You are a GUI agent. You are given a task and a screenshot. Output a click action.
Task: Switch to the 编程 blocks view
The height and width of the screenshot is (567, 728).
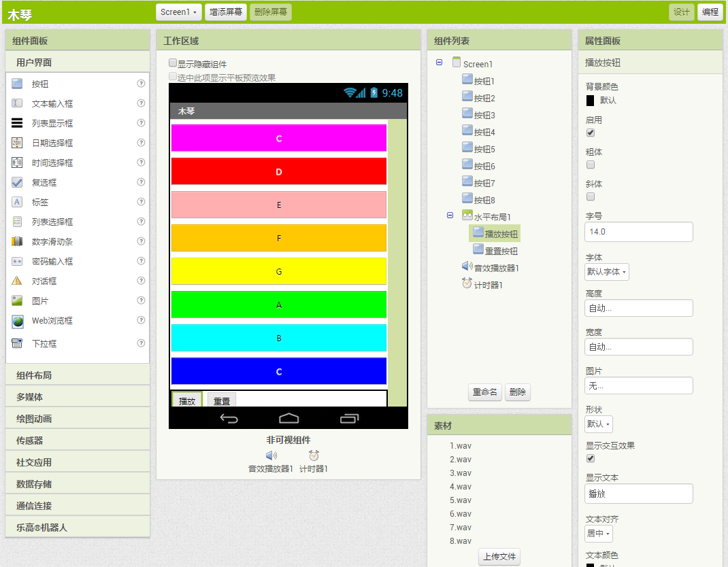(x=710, y=12)
